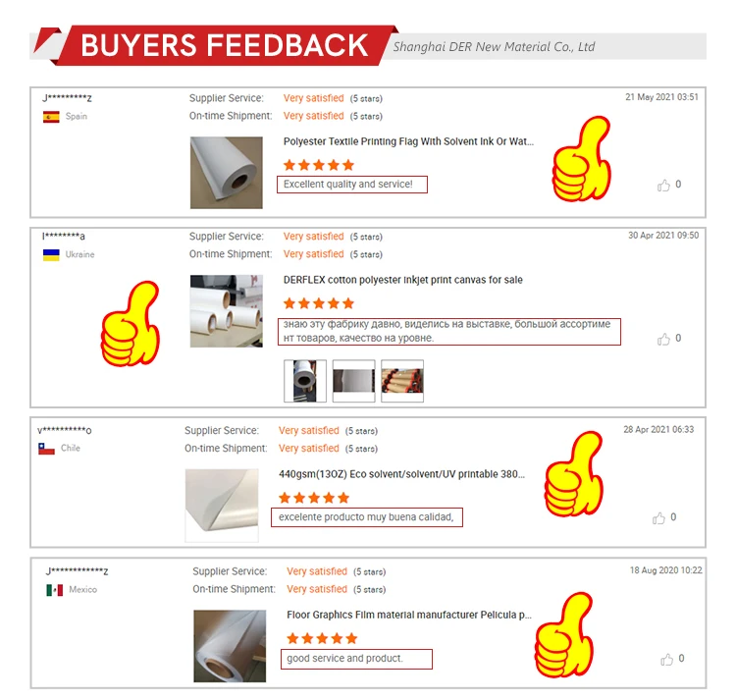The height and width of the screenshot is (700, 736).
Task: Open Polyester Textile Printing Flag product link
Action: (408, 141)
